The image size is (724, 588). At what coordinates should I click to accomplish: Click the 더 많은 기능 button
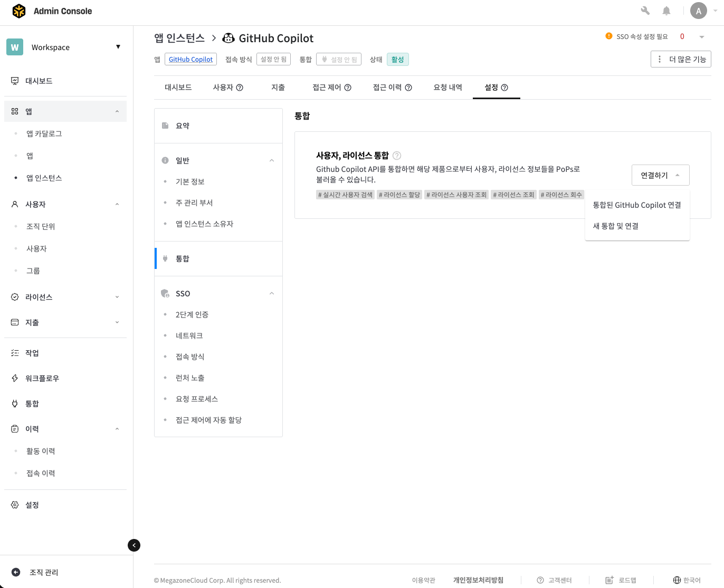click(681, 59)
